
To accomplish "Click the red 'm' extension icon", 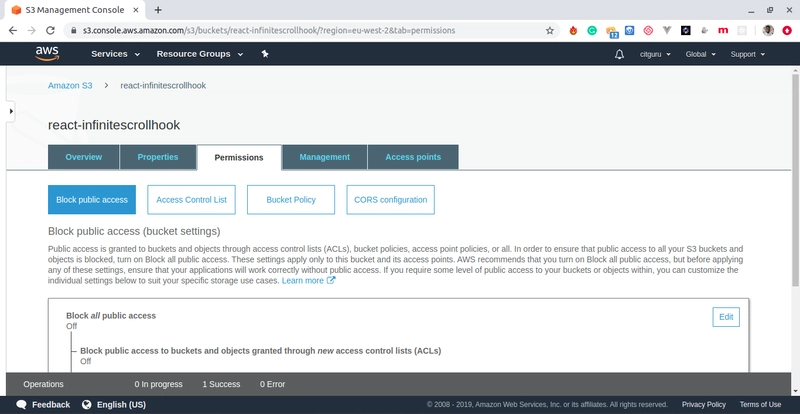I will [x=723, y=31].
